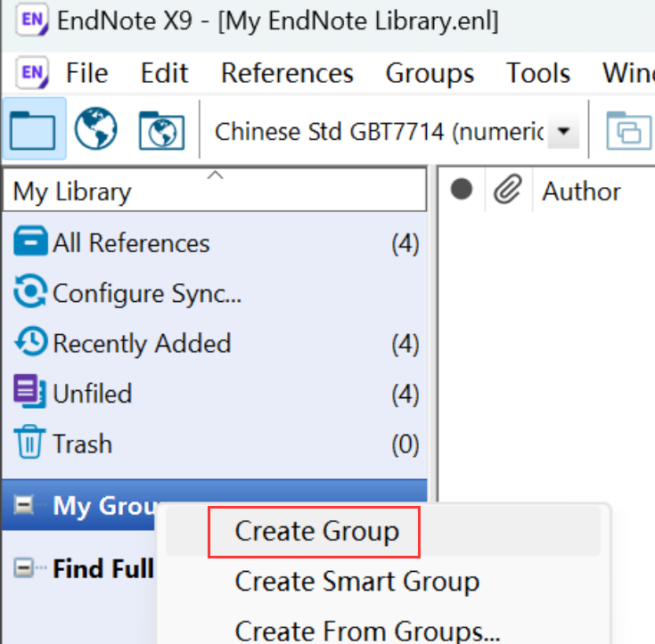Viewport: 655px width, 644px height.
Task: Open the References menu
Action: click(x=287, y=73)
